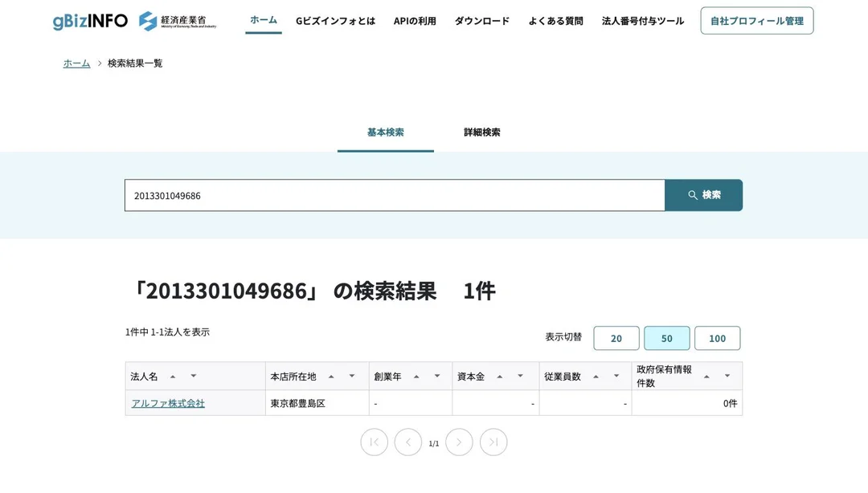This screenshot has height=493, width=868.
Task: Sort 本店所在地 column ascending
Action: [x=331, y=377]
